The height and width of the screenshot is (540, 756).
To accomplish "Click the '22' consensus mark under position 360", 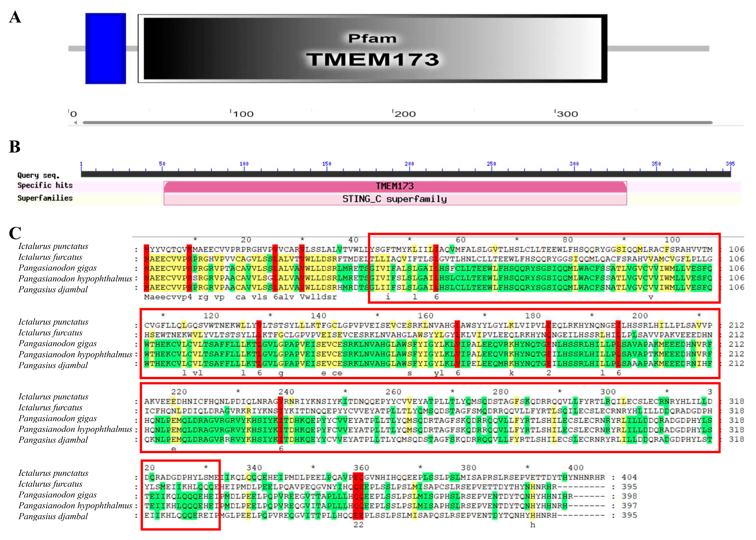I will [x=358, y=525].
